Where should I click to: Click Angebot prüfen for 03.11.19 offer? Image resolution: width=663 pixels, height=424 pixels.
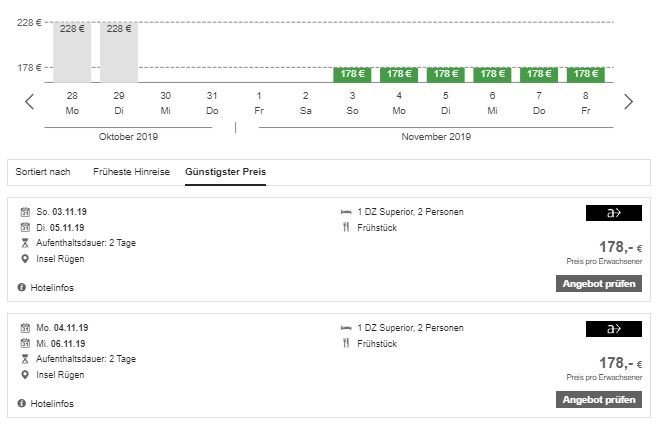pos(599,284)
